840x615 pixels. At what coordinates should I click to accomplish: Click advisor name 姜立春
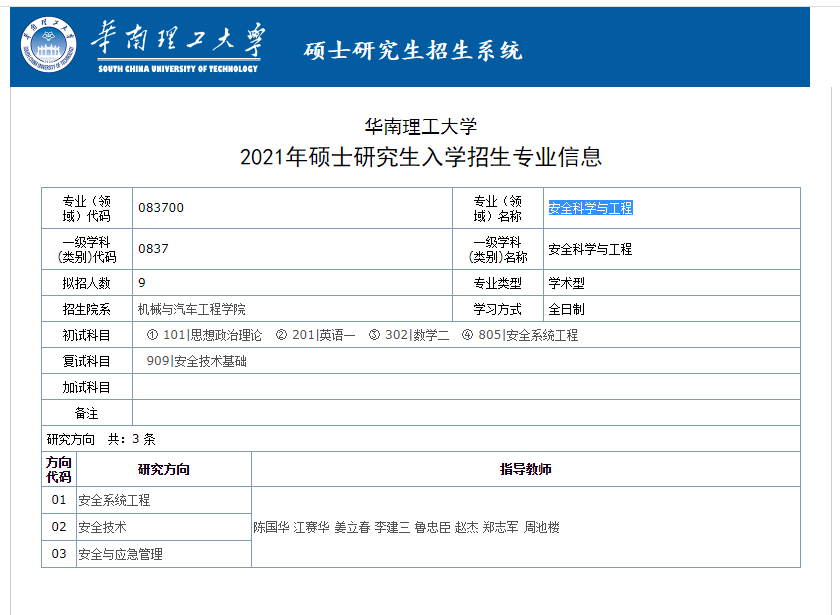coord(352,528)
